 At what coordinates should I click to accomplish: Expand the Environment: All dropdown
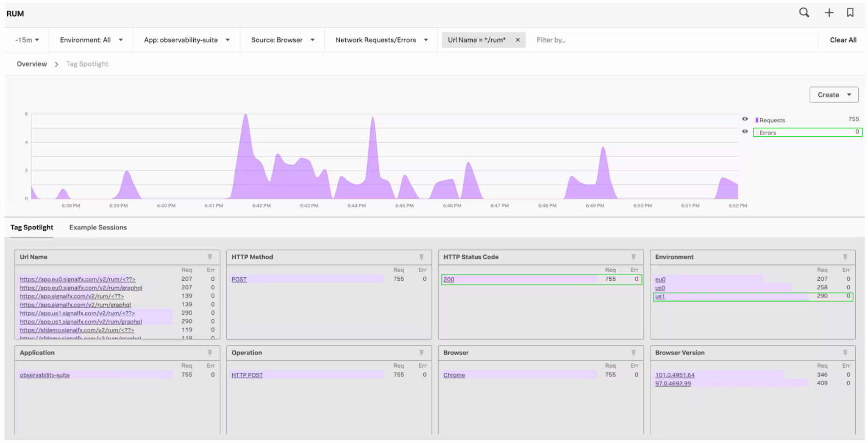(x=91, y=40)
